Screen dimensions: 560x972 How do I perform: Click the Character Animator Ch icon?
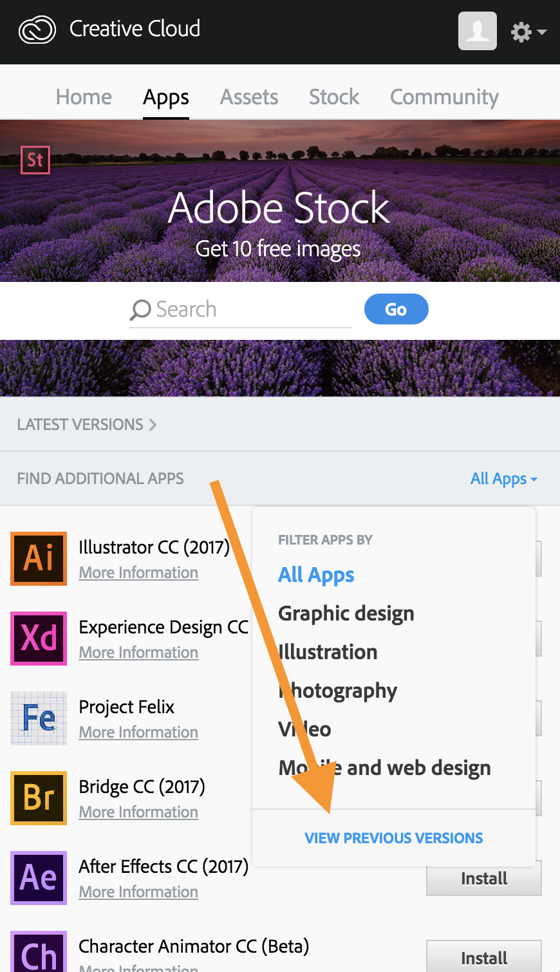(39, 953)
